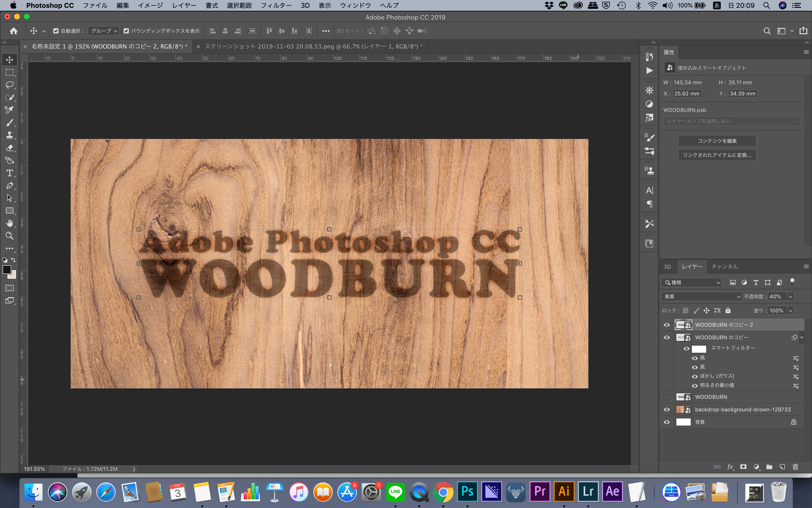Select the Pen tool
Viewport: 812px width, 508px height.
9,185
